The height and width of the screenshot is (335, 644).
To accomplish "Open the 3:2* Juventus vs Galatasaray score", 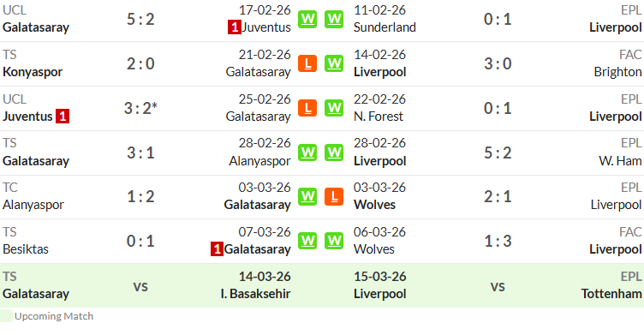I will [x=140, y=108].
